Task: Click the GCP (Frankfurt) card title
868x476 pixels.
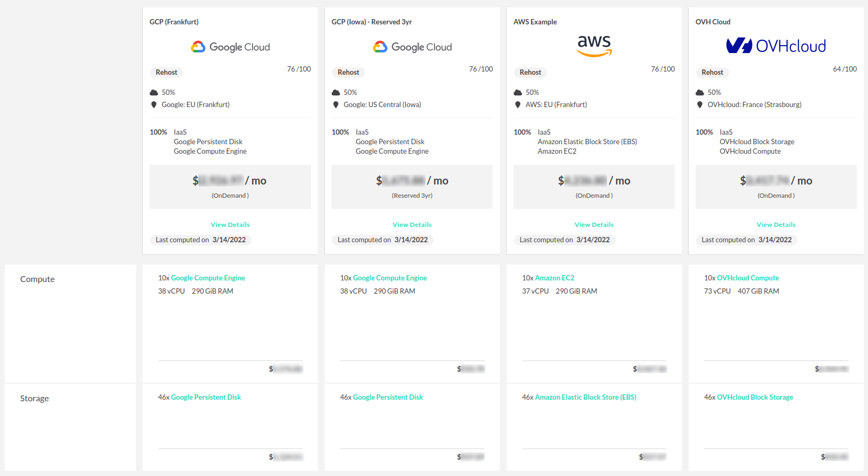Action: tap(174, 22)
